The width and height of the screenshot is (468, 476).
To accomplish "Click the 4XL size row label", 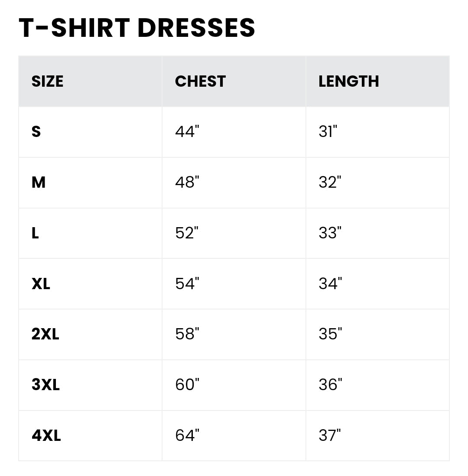I will (46, 435).
